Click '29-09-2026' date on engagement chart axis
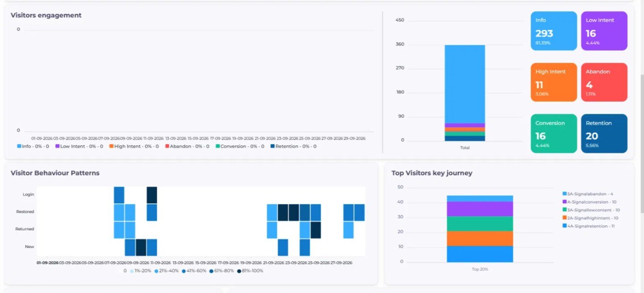The image size is (644, 293). click(355, 138)
